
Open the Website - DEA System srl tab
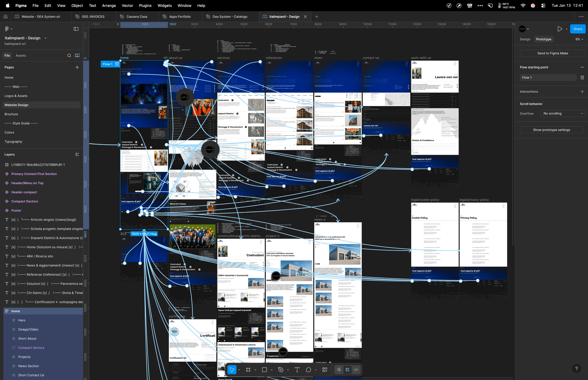point(41,17)
